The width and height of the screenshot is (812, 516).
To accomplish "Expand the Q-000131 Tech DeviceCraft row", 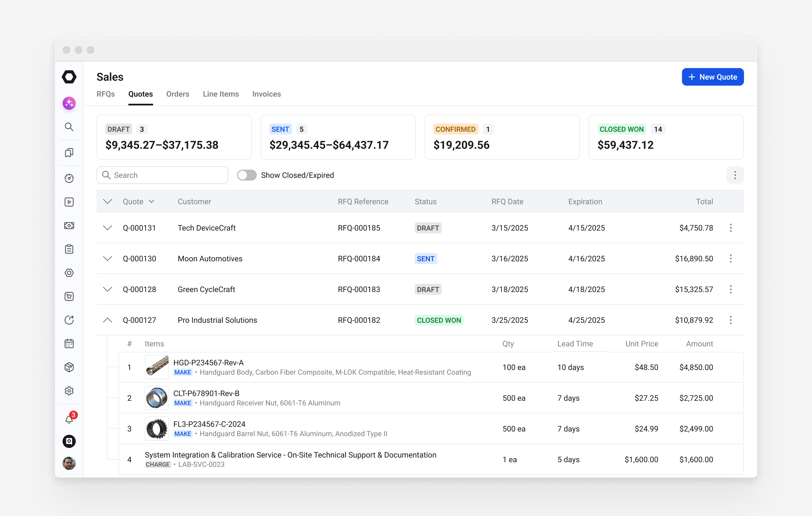I will (x=107, y=228).
